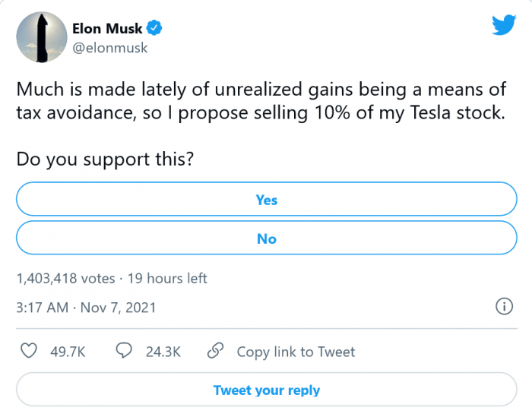Screen dimensions: 532x417
Task: Vote No in the poll
Action: click(266, 239)
